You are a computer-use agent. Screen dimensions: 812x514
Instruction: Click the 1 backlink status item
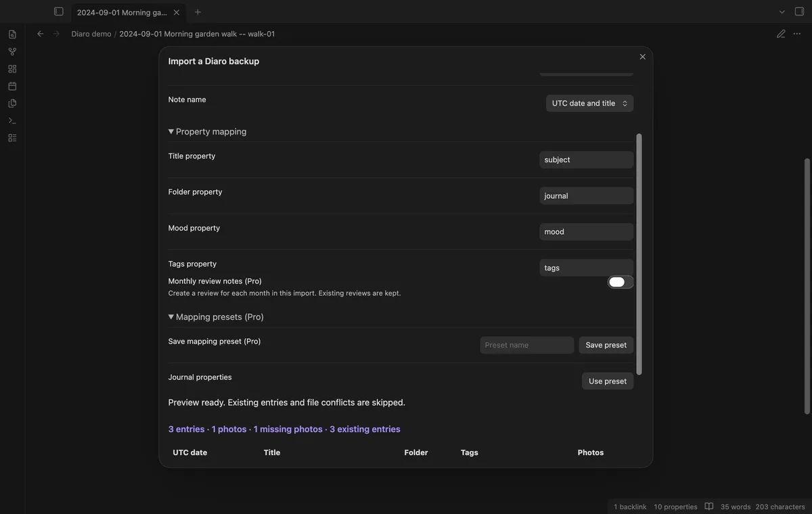(630, 507)
